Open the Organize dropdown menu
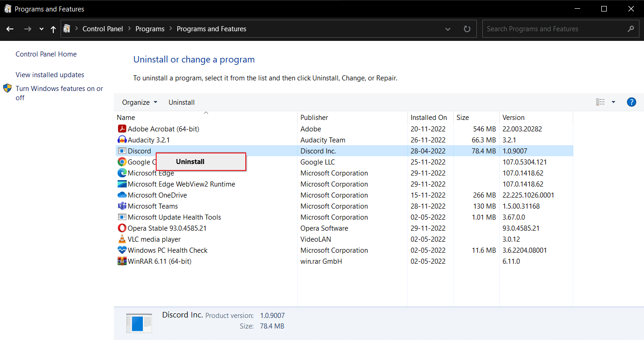Image resolution: width=644 pixels, height=340 pixels. (x=140, y=102)
